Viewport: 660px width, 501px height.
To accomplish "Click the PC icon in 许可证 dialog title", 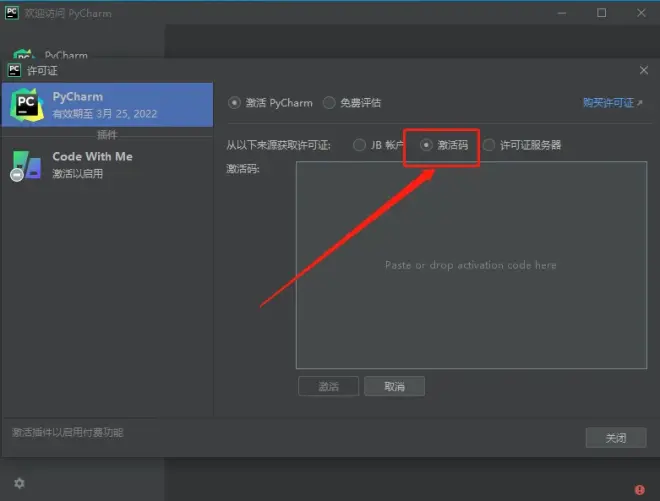I will tap(14, 70).
